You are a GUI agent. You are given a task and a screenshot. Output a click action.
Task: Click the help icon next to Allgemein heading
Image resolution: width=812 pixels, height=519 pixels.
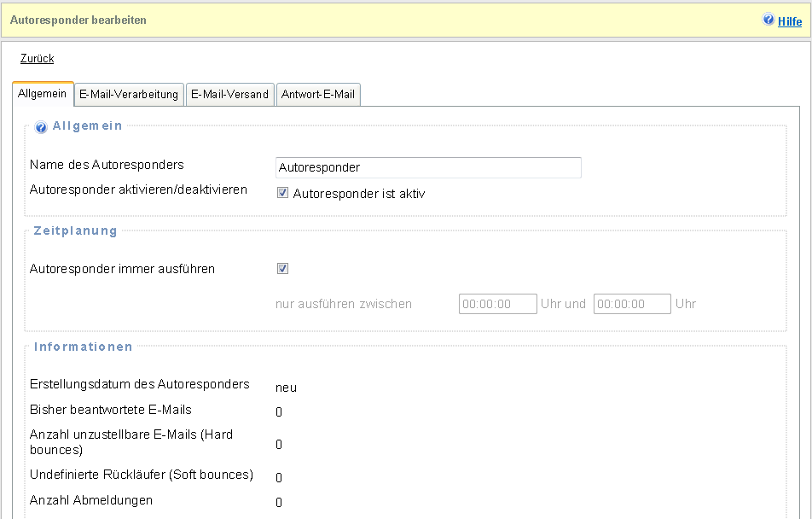[41, 127]
